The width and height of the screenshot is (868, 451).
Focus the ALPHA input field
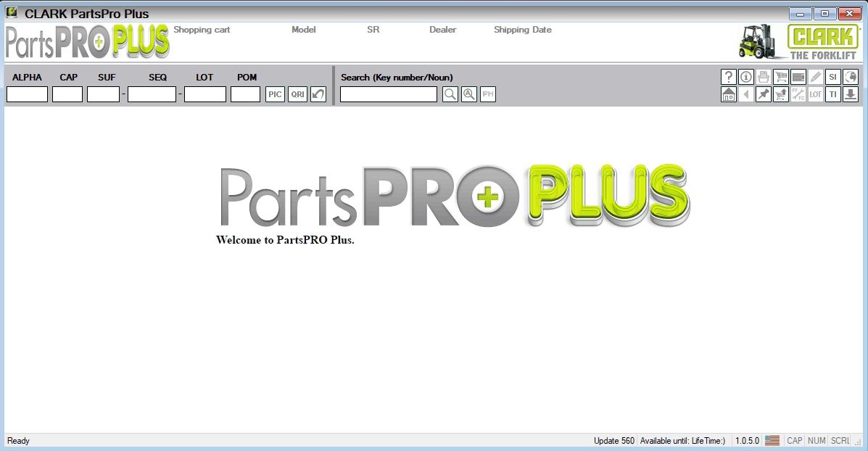27,94
